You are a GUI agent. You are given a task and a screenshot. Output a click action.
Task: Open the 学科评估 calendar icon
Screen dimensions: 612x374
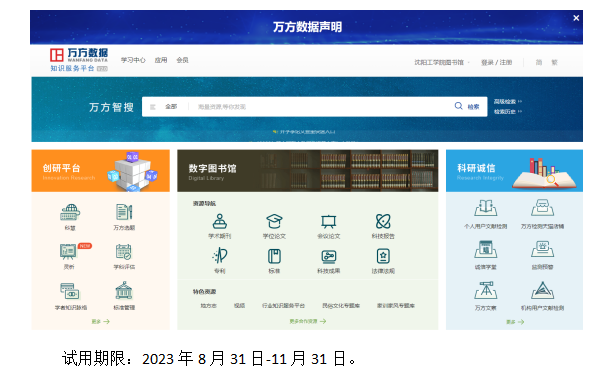click(x=124, y=252)
